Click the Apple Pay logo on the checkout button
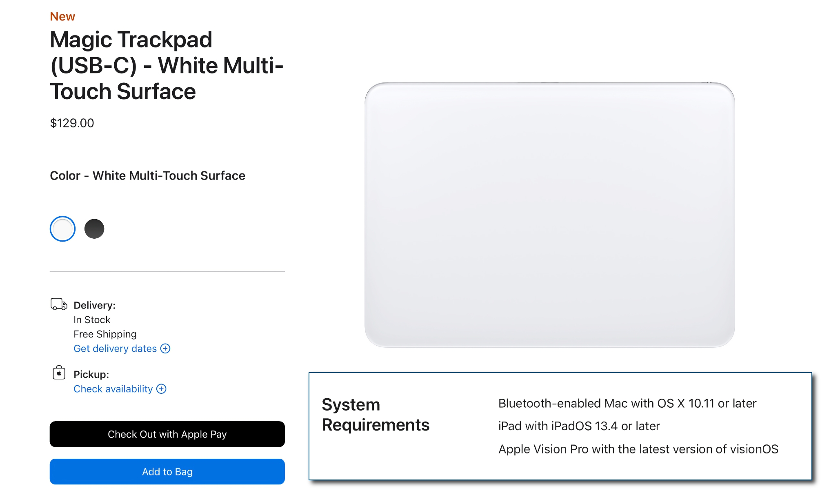 pyautogui.click(x=204, y=434)
